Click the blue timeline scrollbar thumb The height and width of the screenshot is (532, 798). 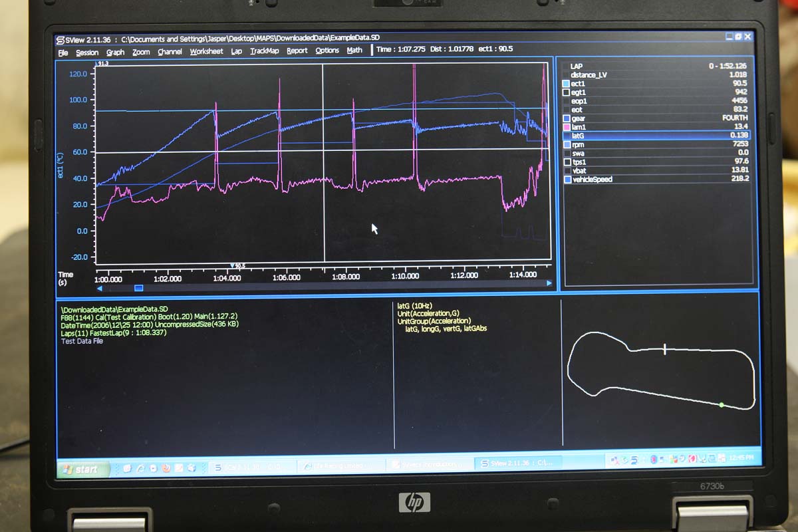(138, 288)
